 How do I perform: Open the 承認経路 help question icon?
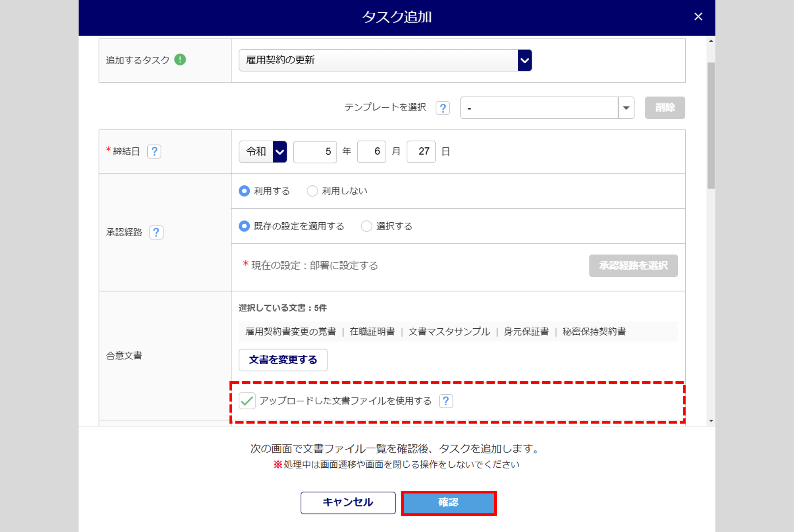[x=156, y=232]
